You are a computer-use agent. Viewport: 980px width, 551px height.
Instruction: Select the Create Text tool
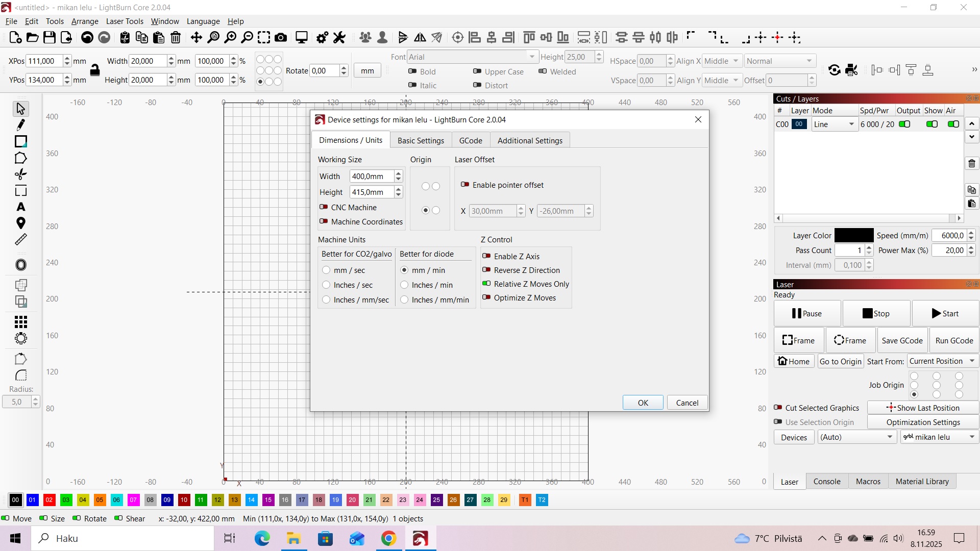pyautogui.click(x=21, y=207)
